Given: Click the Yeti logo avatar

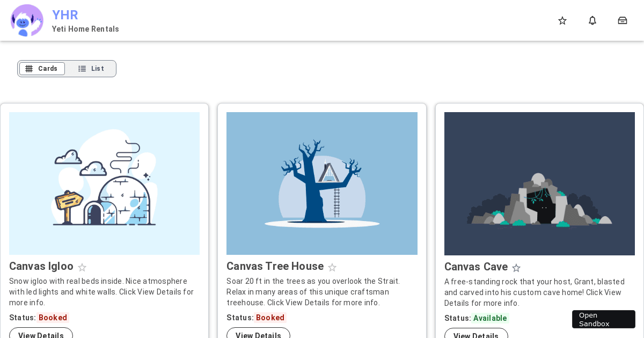Looking at the screenshot, I should pos(27,20).
